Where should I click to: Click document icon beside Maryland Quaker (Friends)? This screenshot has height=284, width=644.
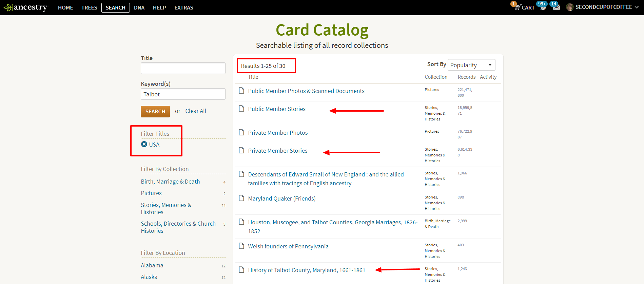(241, 198)
